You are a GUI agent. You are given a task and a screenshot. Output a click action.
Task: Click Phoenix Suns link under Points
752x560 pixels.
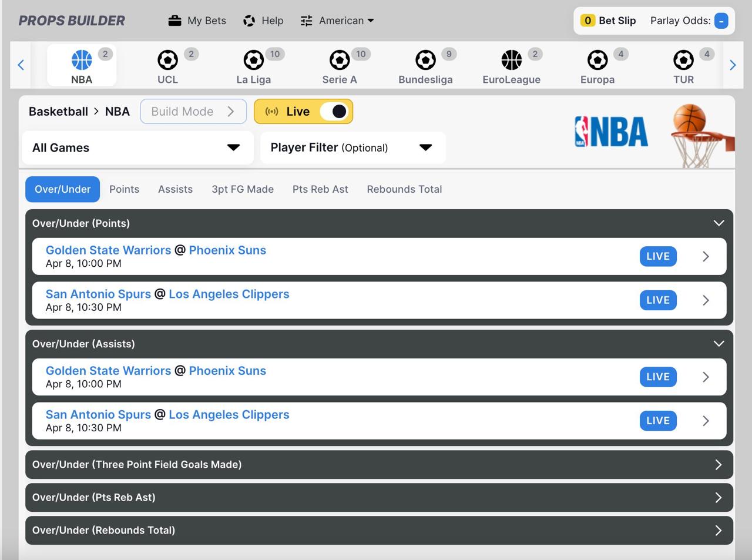(227, 250)
